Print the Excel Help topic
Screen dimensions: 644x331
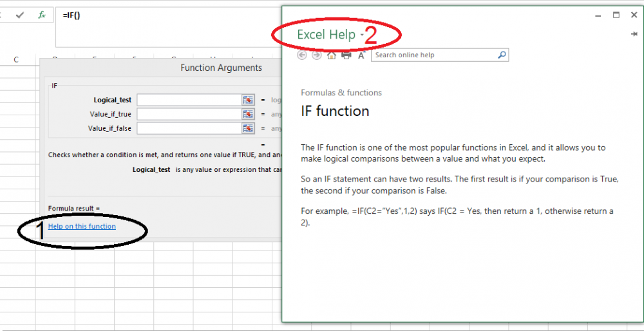coord(346,55)
